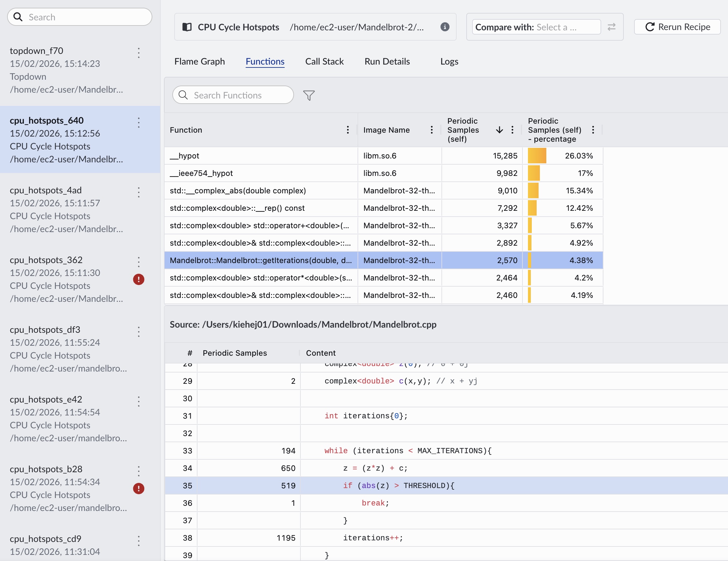Toggle sort direction on Periodic Samples column
Screen dimensions: 728x561
pyautogui.click(x=499, y=130)
